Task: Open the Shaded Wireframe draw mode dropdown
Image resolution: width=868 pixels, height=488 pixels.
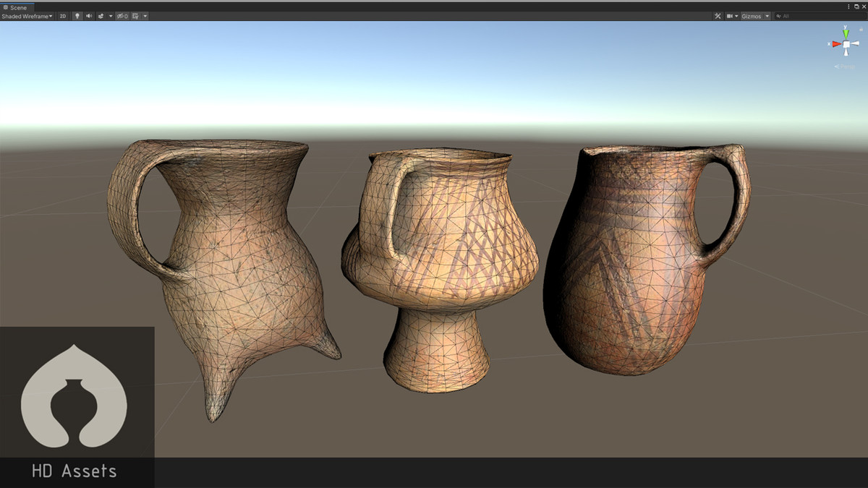Action: coord(26,15)
